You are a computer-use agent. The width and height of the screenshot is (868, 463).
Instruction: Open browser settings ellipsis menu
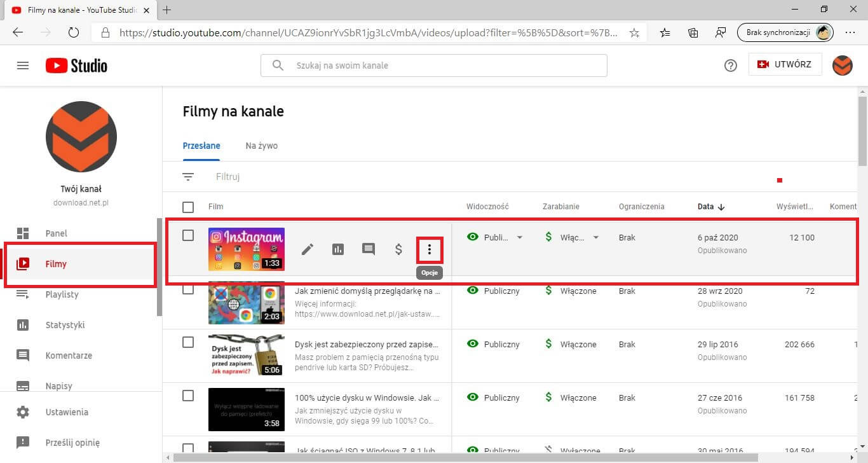tap(850, 33)
